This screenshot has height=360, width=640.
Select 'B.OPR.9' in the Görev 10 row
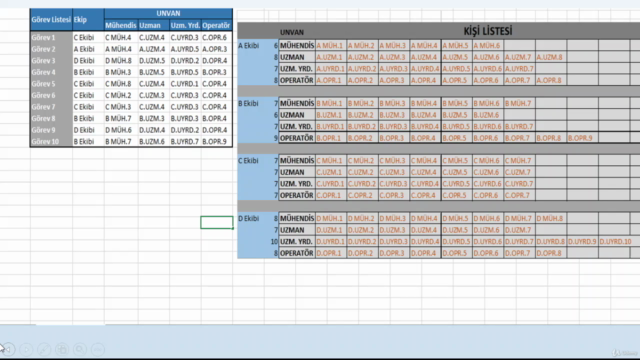coord(216,142)
